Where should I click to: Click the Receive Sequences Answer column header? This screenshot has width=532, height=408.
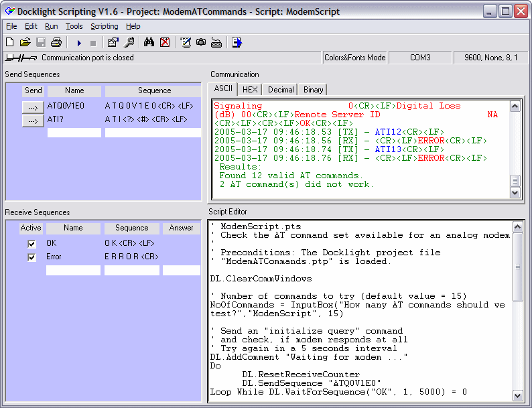pyautogui.click(x=181, y=228)
